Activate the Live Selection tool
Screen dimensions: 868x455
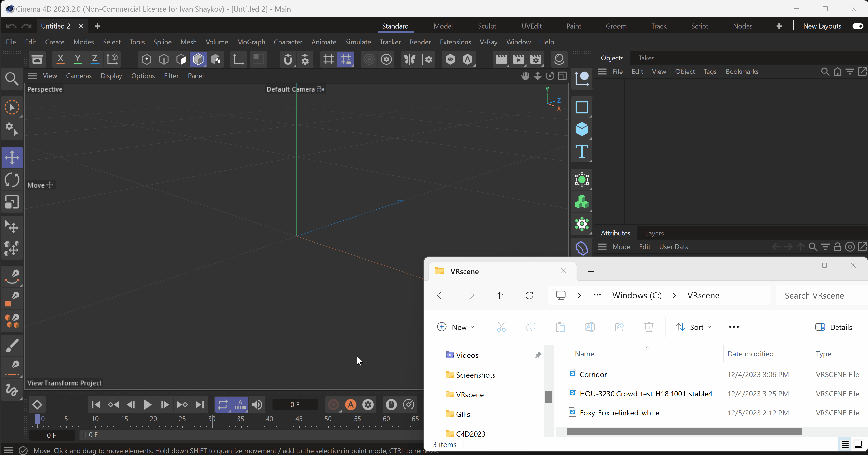pos(12,107)
